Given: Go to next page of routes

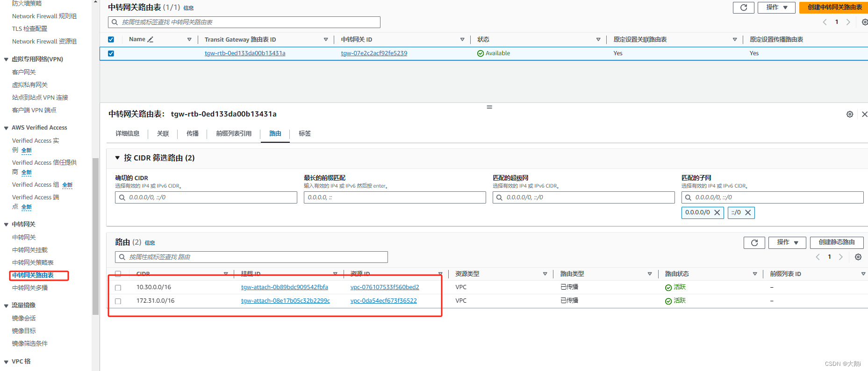Looking at the screenshot, I should pos(840,257).
